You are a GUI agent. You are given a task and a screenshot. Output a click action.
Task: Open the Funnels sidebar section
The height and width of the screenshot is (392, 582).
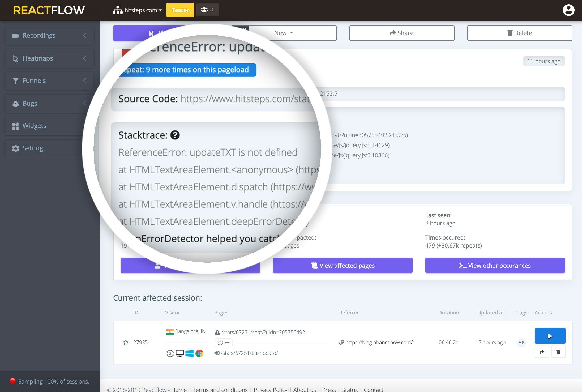[x=49, y=81]
